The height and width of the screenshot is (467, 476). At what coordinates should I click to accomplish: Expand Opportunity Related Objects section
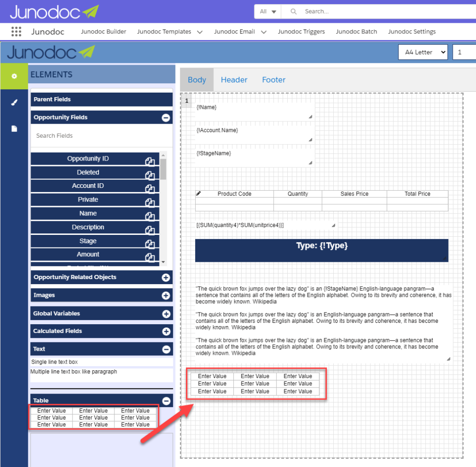coord(166,277)
